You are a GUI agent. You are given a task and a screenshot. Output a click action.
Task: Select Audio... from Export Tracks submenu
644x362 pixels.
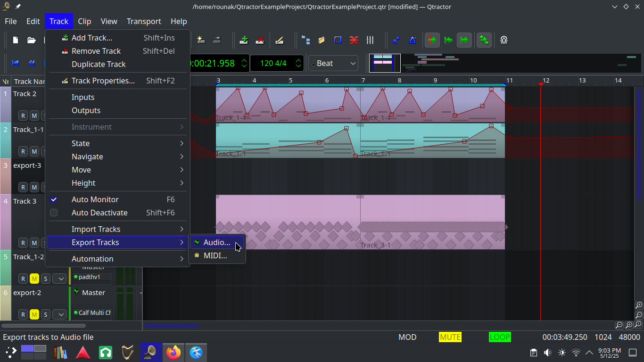click(217, 242)
